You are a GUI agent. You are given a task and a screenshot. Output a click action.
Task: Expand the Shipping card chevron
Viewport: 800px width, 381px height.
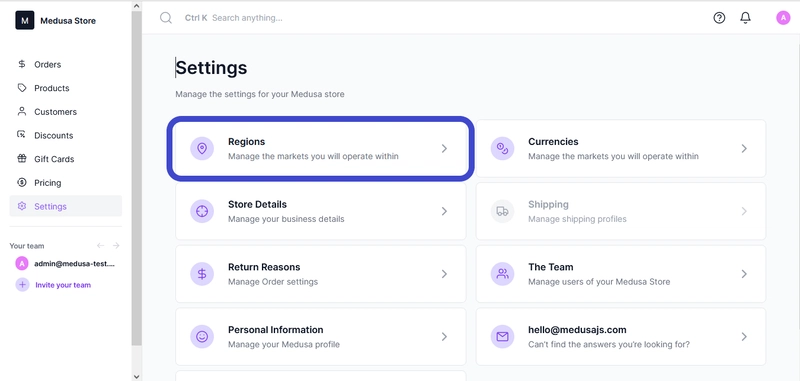pyautogui.click(x=744, y=211)
